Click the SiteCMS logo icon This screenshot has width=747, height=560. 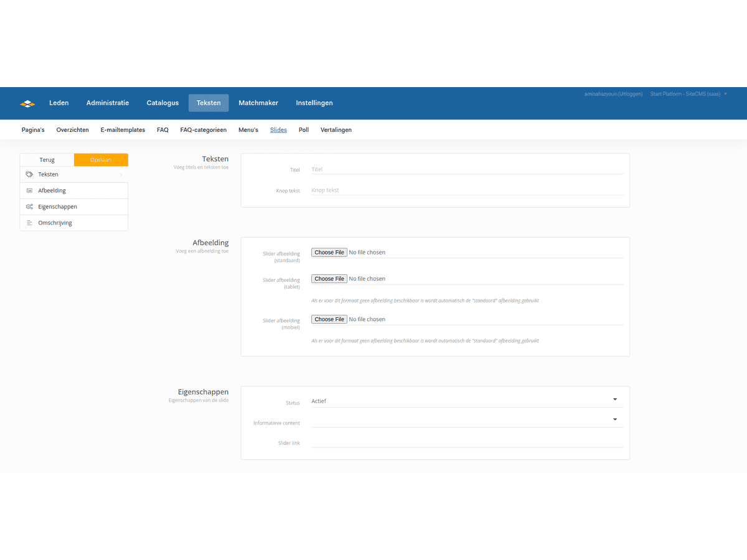[27, 103]
